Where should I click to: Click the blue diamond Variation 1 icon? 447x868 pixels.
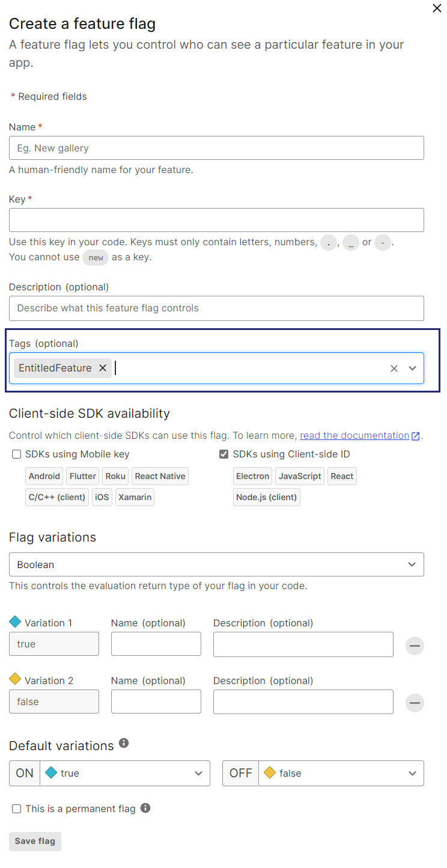pyautogui.click(x=15, y=622)
